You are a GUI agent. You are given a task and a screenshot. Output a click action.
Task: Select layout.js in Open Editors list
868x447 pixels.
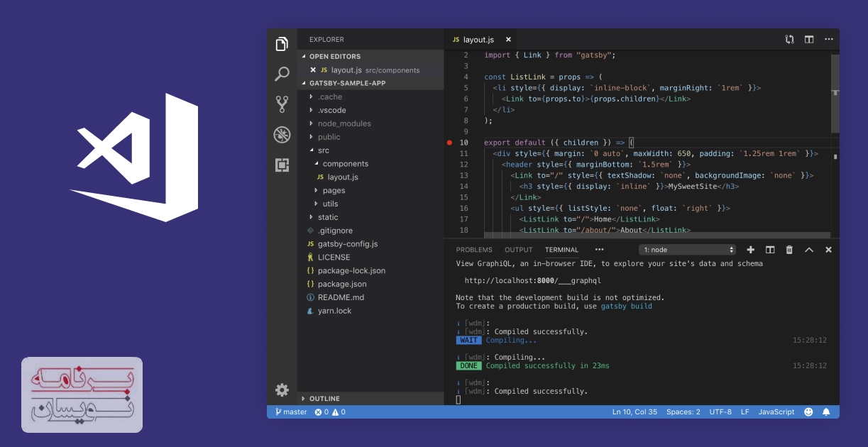[x=370, y=70]
